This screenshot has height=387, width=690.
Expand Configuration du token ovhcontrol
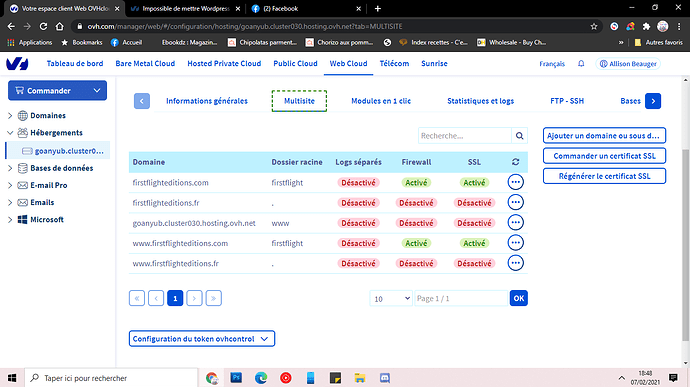[202, 339]
